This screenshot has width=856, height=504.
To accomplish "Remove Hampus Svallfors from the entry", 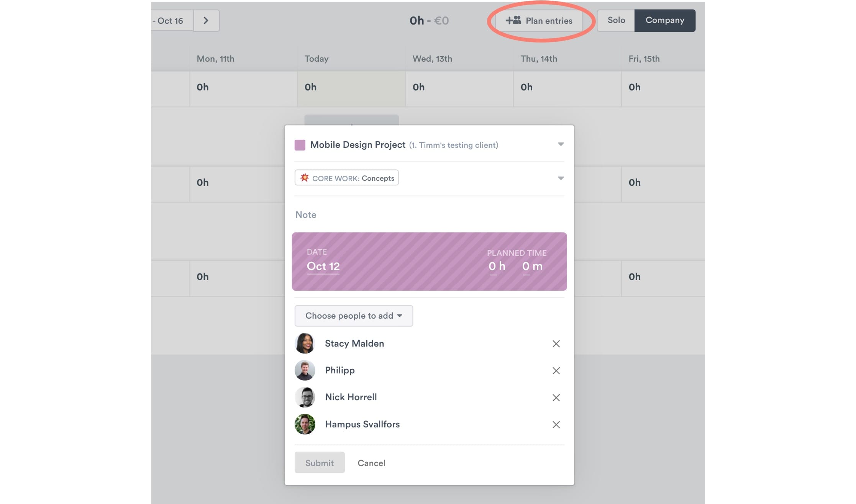I will click(x=556, y=424).
